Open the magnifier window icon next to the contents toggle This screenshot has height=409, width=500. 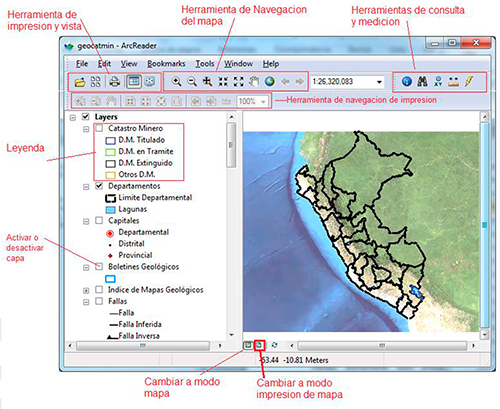(x=150, y=82)
